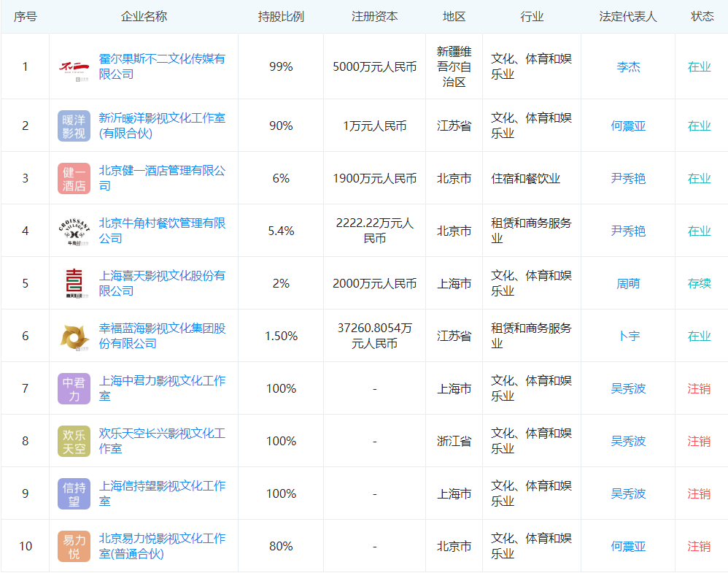View legal representative 李杰
The width and height of the screenshot is (728, 573).
tap(628, 66)
